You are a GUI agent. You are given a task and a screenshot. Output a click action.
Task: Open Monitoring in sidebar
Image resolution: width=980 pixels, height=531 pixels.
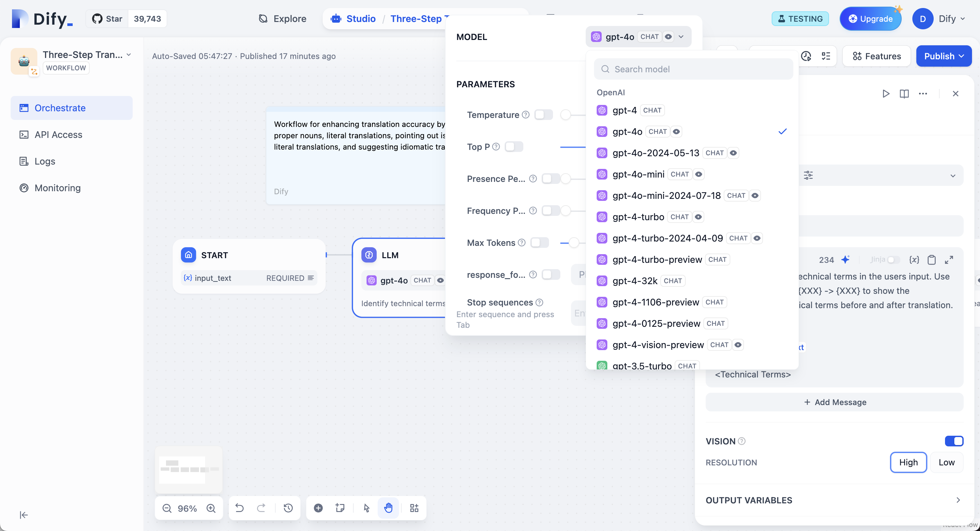click(x=72, y=188)
